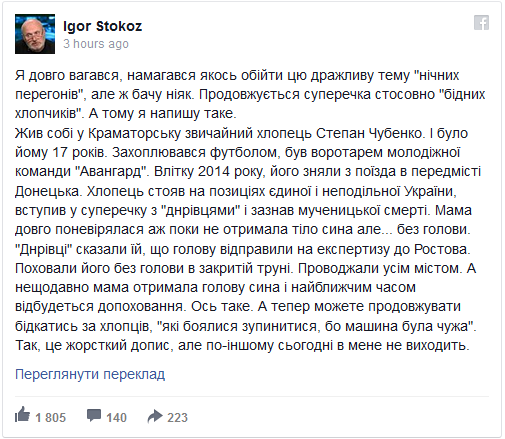Open the 140 comments count
This screenshot has height=439, width=505.
[x=117, y=418]
